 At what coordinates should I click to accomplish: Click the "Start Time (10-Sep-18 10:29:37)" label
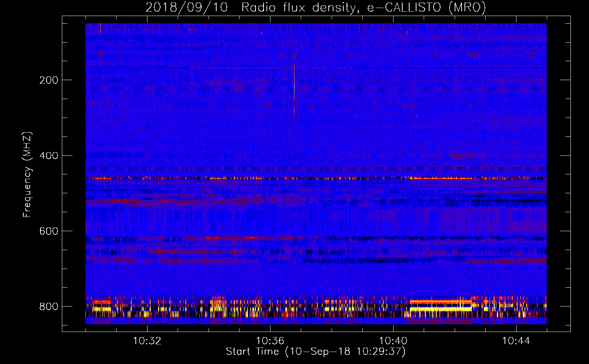tap(316, 352)
